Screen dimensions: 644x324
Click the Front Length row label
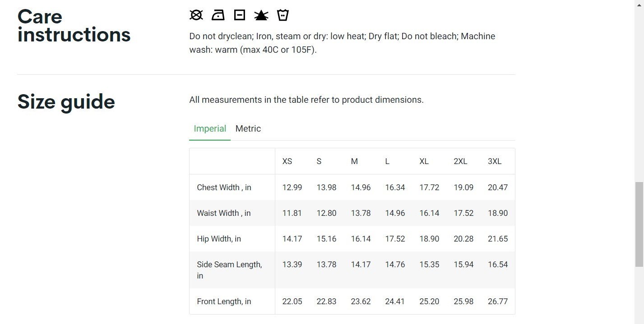[x=224, y=301]
